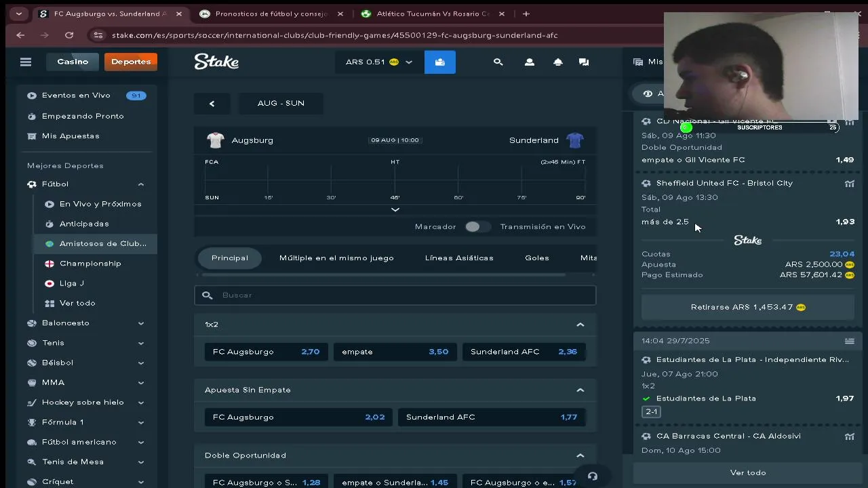
Task: Open the stats icon for CA Barracas Central match
Action: (x=850, y=436)
